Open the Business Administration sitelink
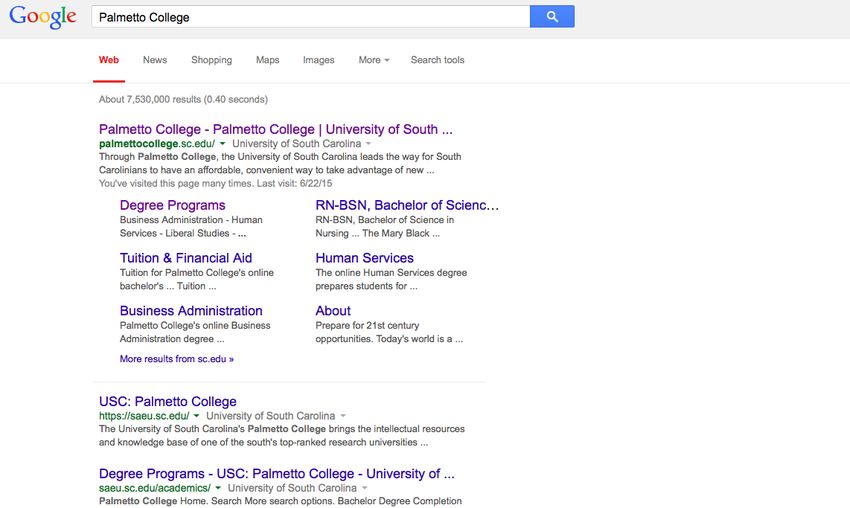 click(x=191, y=311)
